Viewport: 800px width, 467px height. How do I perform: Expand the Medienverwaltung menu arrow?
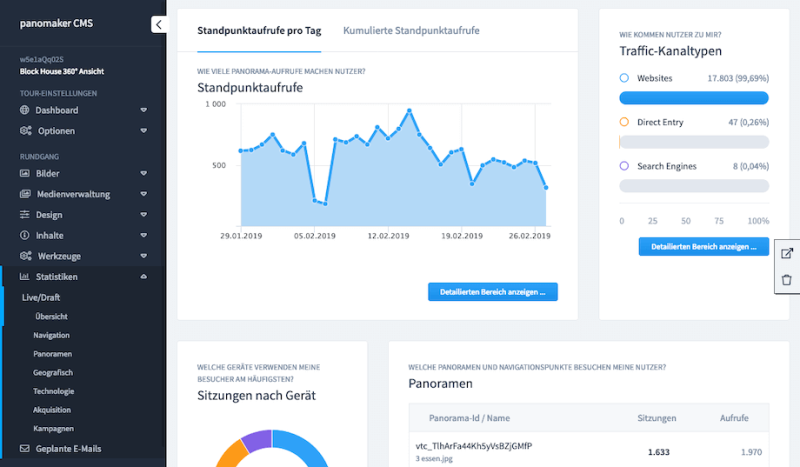(x=143, y=194)
